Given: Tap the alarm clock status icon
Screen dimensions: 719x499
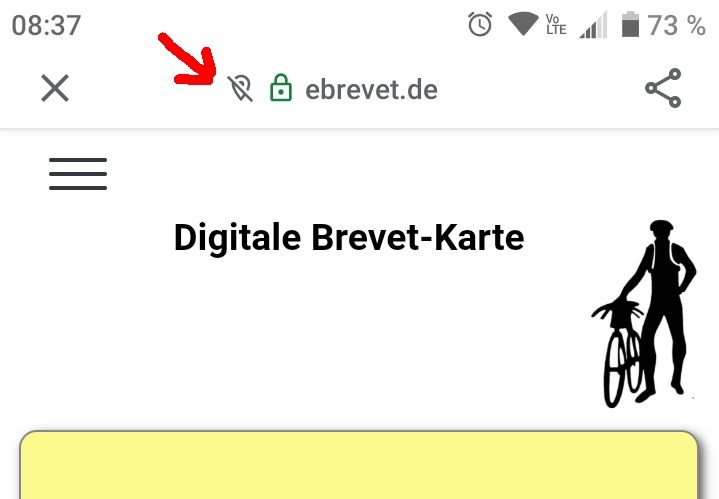Looking at the screenshot, I should tap(480, 25).
